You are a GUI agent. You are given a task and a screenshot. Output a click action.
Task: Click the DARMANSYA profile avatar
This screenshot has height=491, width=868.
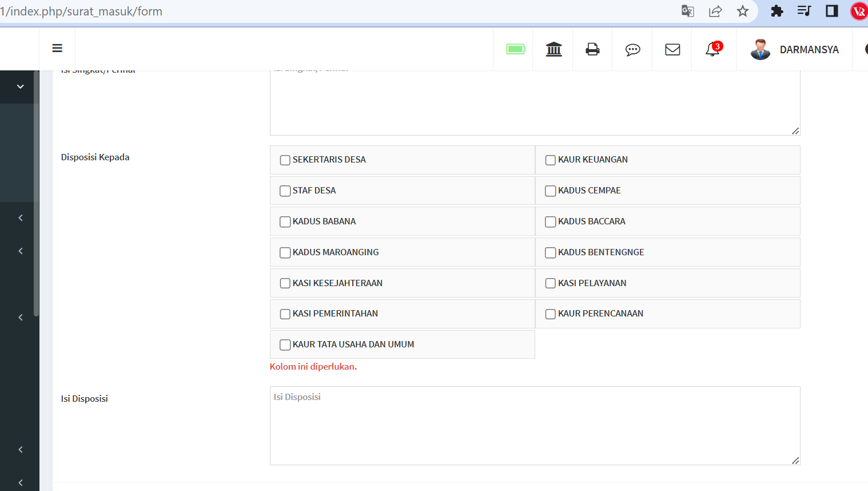[x=761, y=49]
